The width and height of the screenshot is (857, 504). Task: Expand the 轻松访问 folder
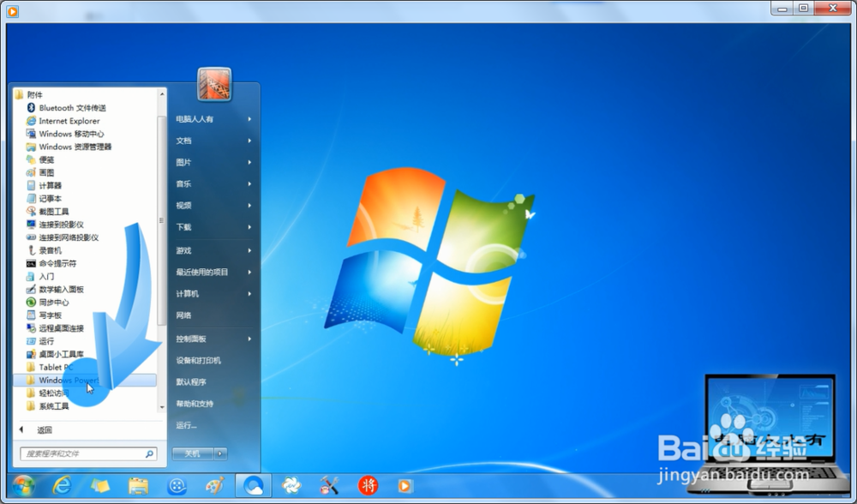point(47,393)
